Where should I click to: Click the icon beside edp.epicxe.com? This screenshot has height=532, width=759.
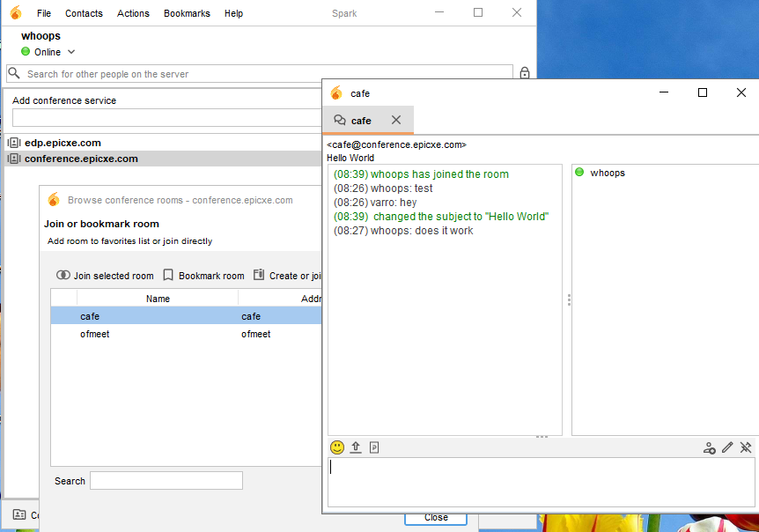click(14, 143)
